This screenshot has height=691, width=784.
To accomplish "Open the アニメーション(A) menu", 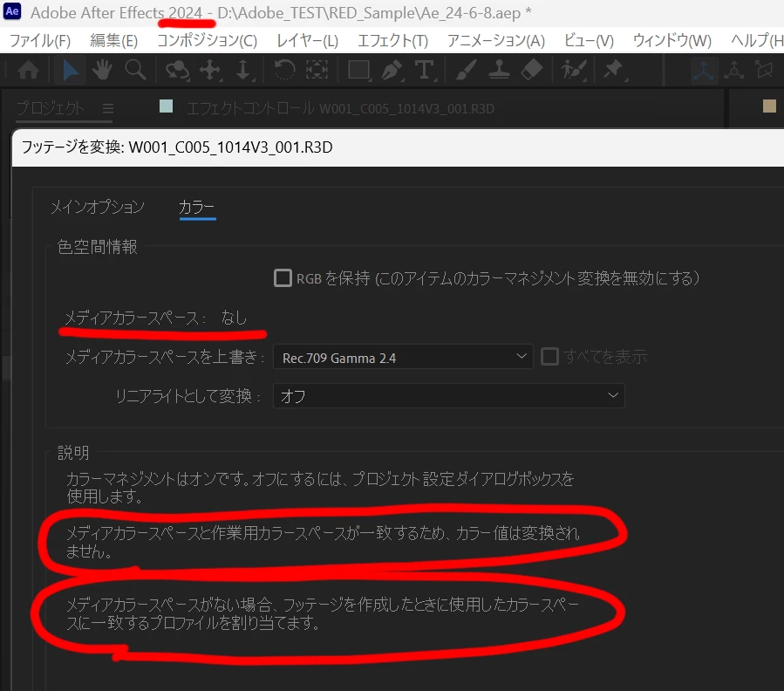I will 496,40.
